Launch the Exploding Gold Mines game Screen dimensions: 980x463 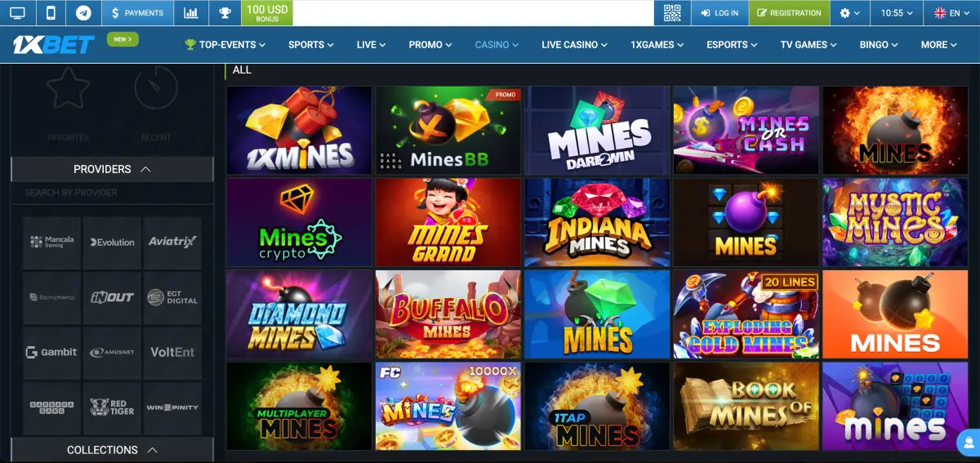746,314
